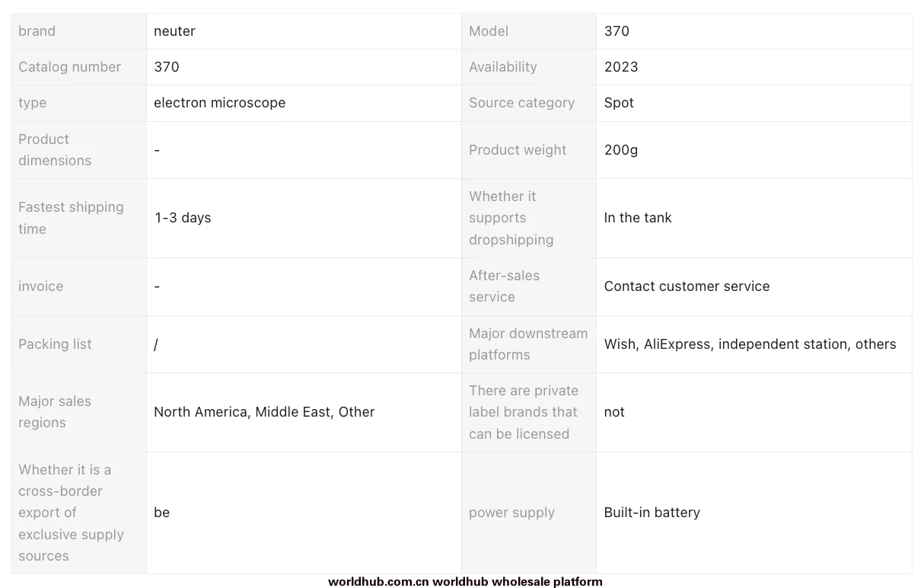
Task: Click the worldhub.com.cn wholesale platform footer text
Action: [465, 581]
